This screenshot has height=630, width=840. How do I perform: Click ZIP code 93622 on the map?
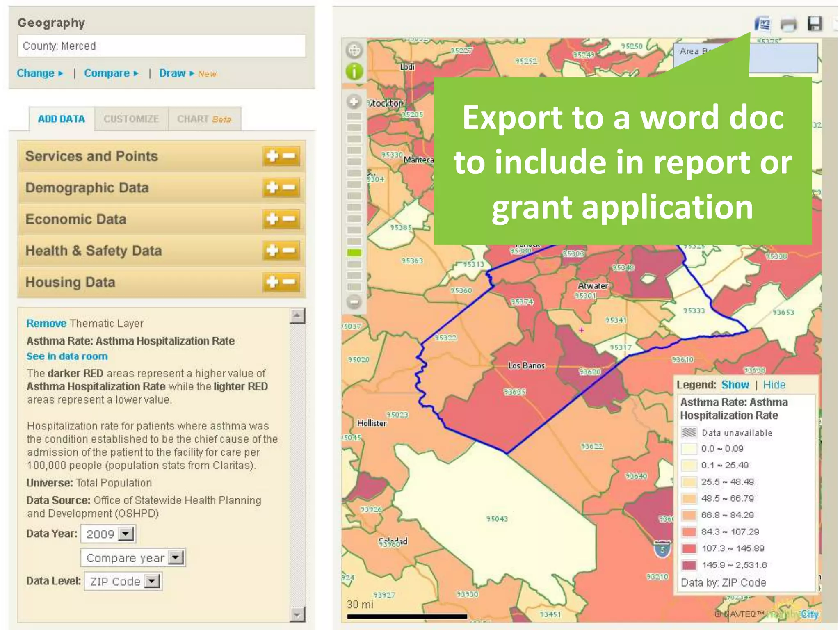click(x=592, y=446)
